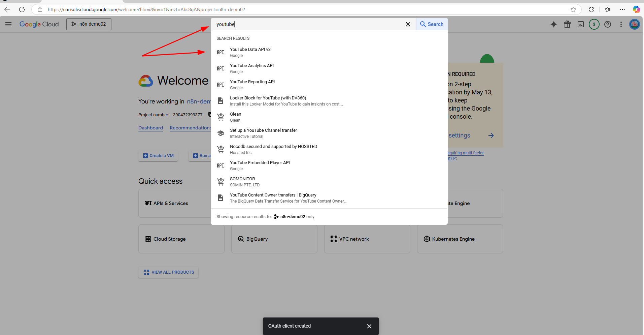Clear the search box with the X

click(408, 24)
